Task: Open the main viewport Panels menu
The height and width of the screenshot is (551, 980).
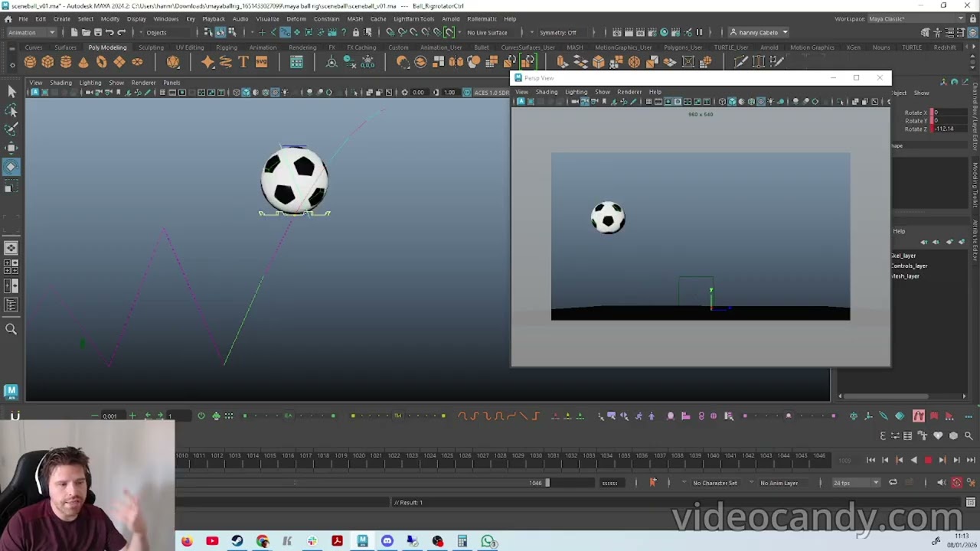Action: [171, 83]
